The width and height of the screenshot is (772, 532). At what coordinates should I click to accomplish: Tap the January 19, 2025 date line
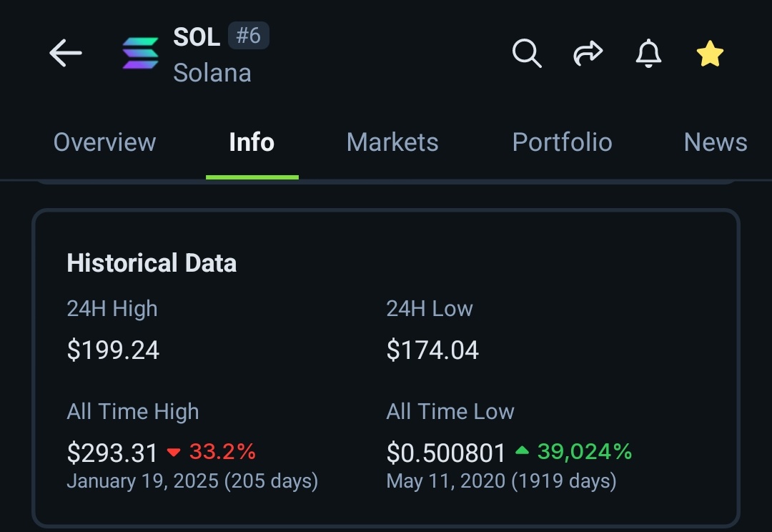click(x=192, y=481)
